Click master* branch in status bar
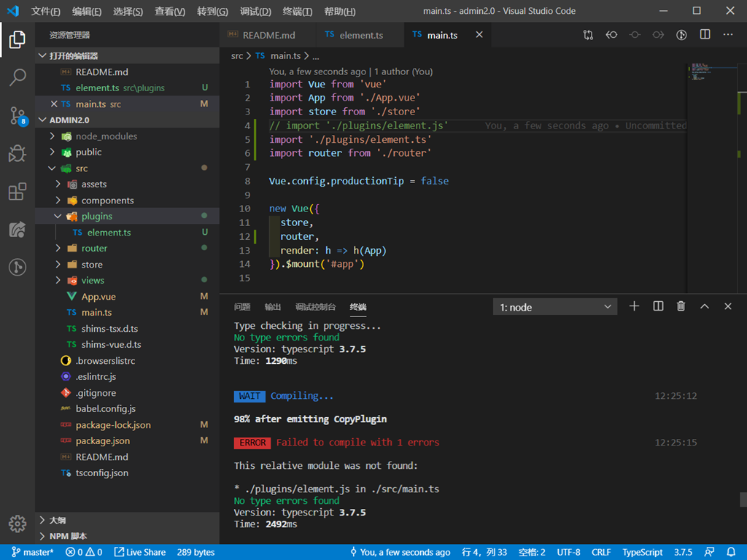747x560 pixels. pos(33,552)
